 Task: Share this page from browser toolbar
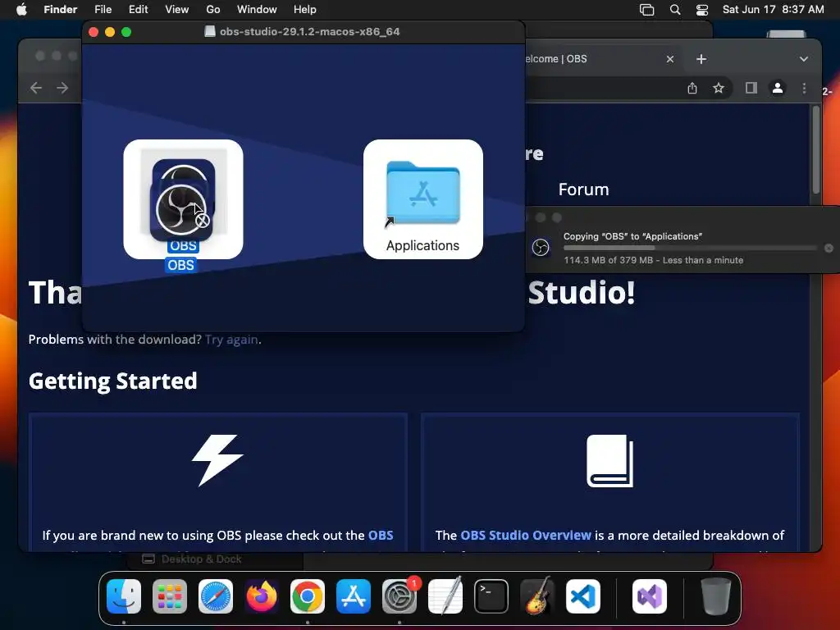[x=692, y=88]
